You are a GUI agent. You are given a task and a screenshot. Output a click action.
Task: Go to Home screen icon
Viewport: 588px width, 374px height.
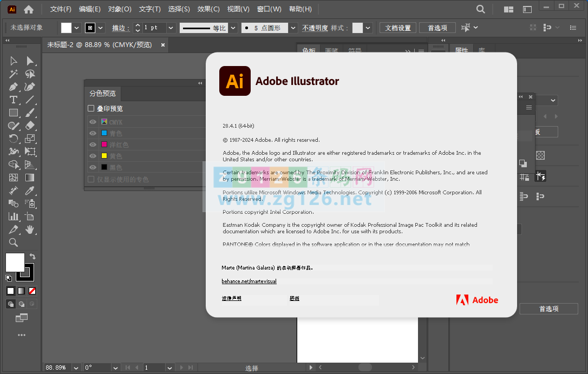(29, 9)
